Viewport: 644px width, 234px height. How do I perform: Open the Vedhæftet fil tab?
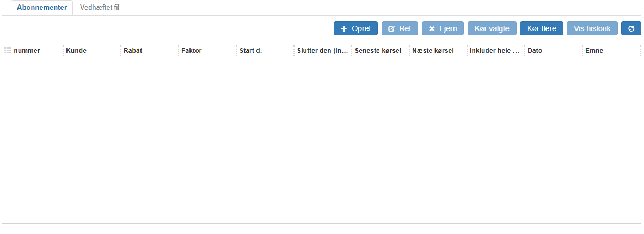click(100, 8)
